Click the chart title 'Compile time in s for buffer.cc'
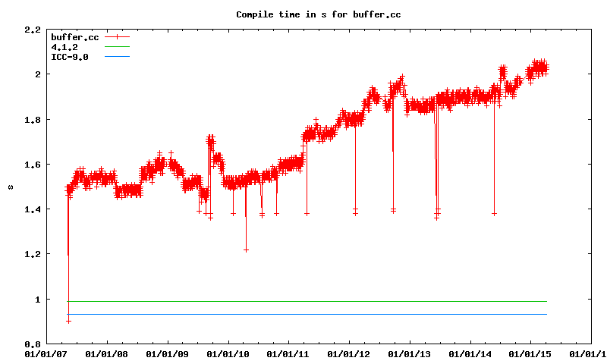Viewport: 607px width, 364px height. click(x=312, y=14)
